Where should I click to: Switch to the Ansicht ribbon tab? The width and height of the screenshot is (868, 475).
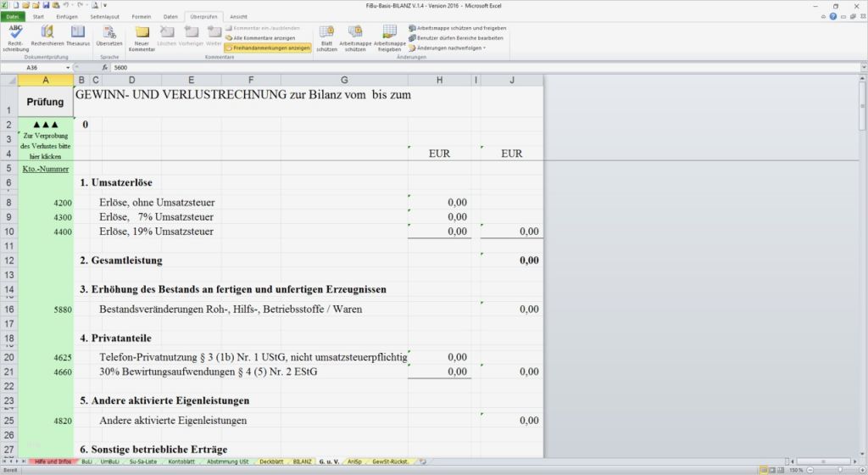pyautogui.click(x=238, y=17)
